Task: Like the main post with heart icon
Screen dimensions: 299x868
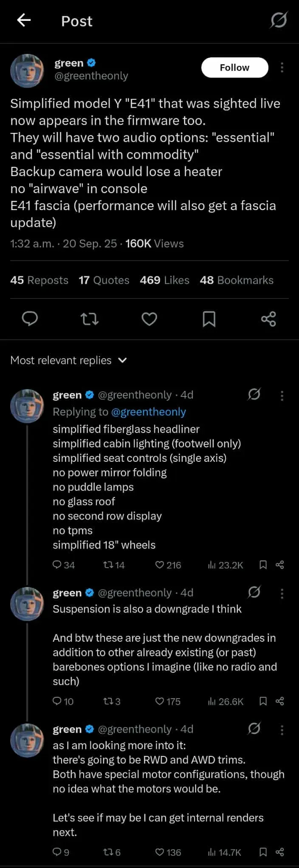Action: tap(149, 318)
